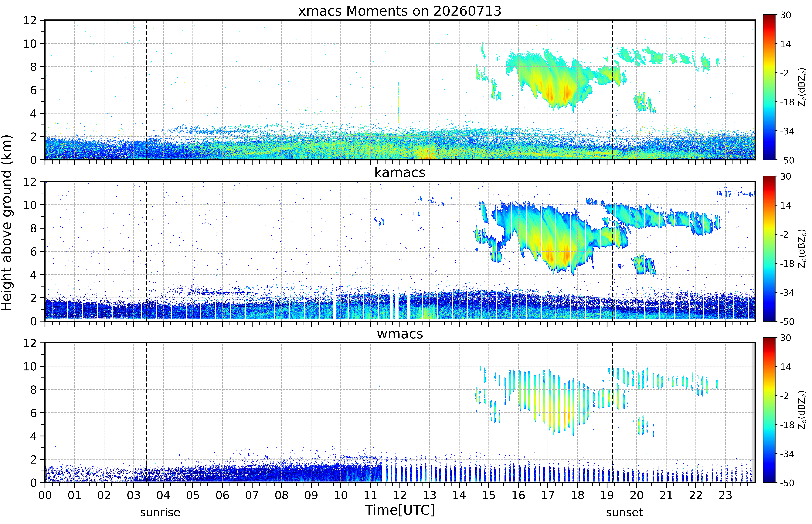Click the '21' time tick label
Screen dimensions: 812x524
tap(666, 495)
